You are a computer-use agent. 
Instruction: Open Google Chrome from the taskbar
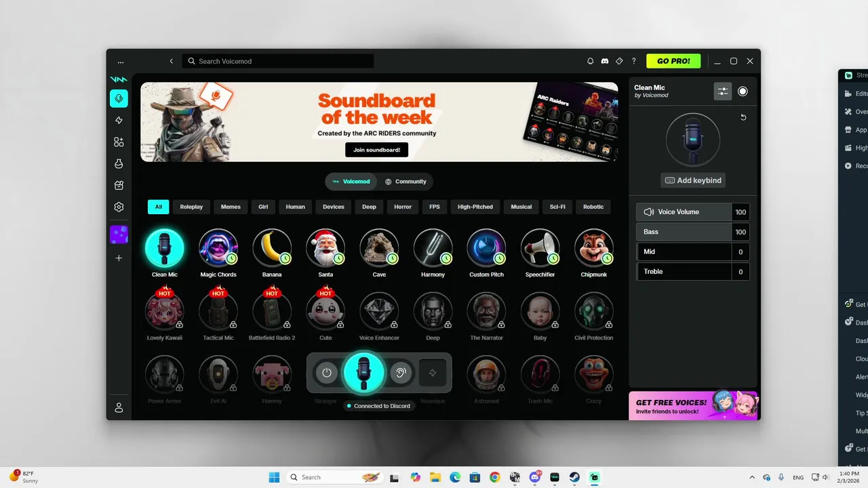(494, 477)
